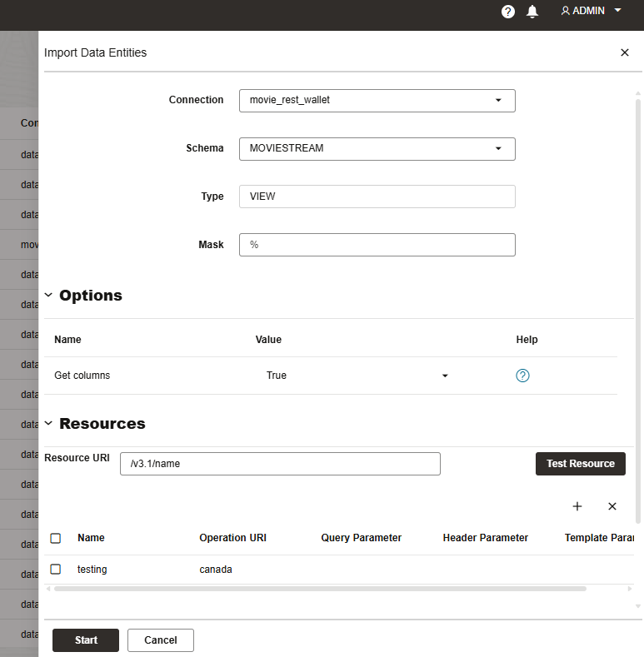Click the Get columns help icon
Image resolution: width=644 pixels, height=657 pixels.
(x=522, y=376)
